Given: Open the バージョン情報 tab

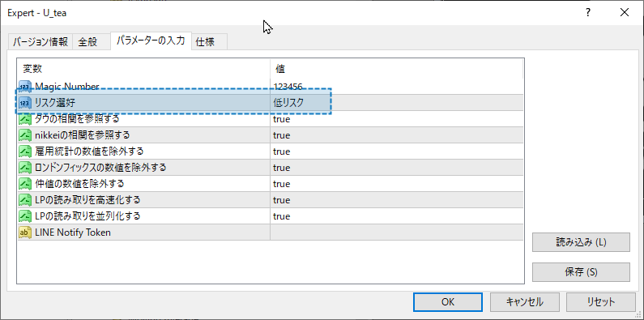Looking at the screenshot, I should [41, 42].
